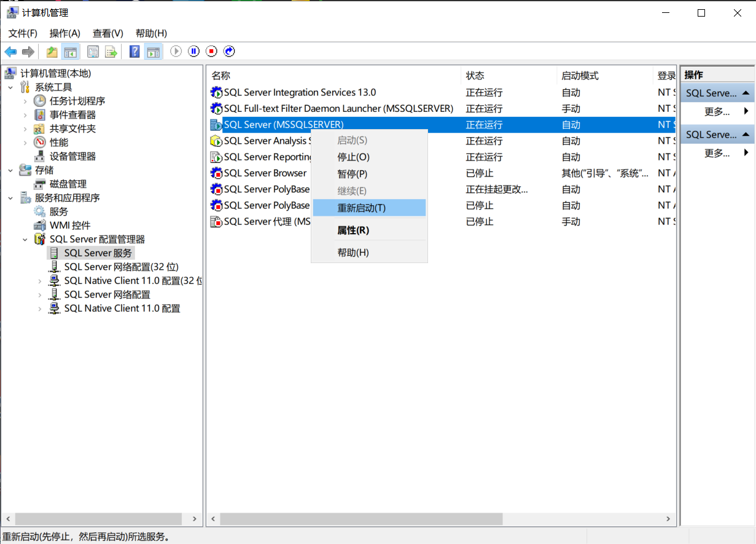
Task: Click the Properties toolbar icon
Action: [x=93, y=52]
